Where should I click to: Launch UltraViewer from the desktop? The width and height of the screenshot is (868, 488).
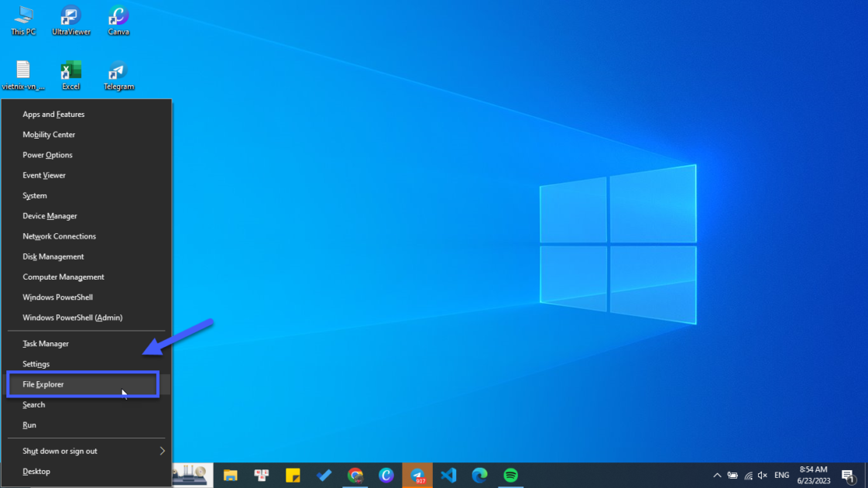coord(70,19)
